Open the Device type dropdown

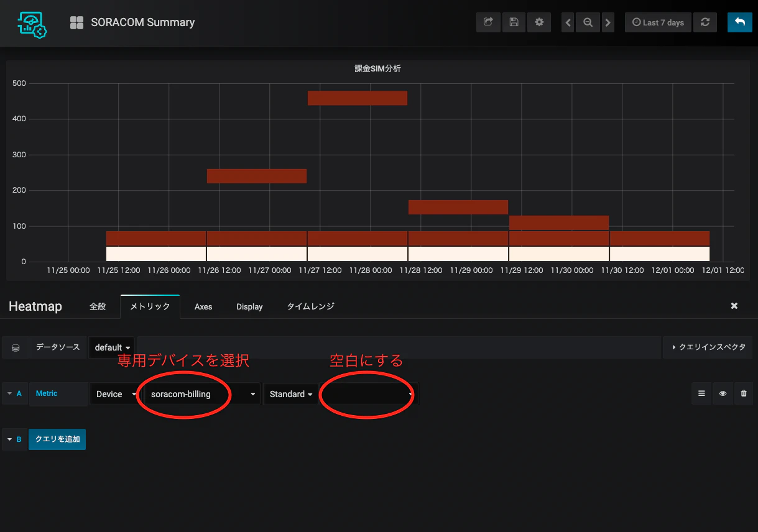116,394
